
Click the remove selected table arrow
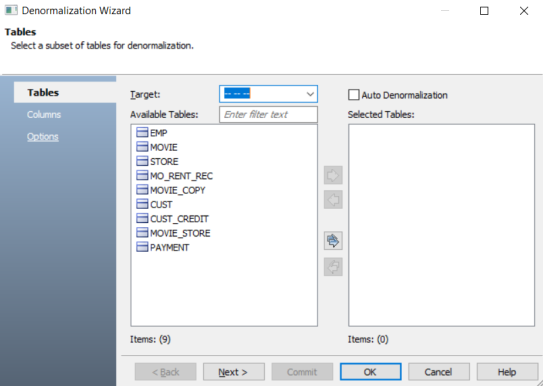(333, 199)
